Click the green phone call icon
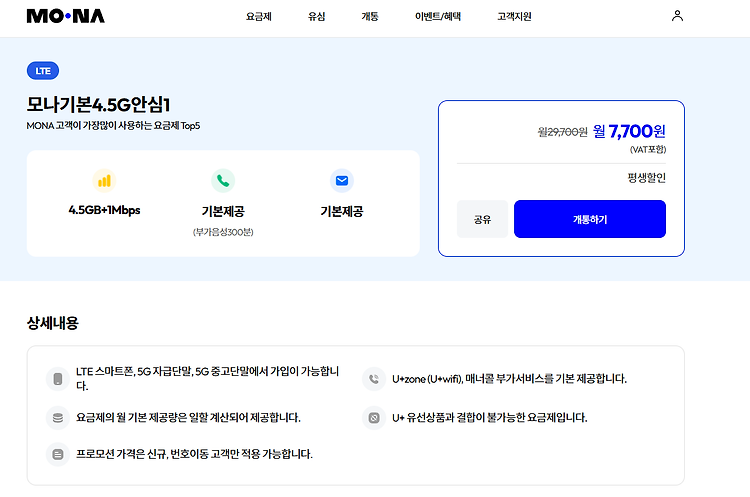Screen dimensions: 750x497 (x=223, y=181)
